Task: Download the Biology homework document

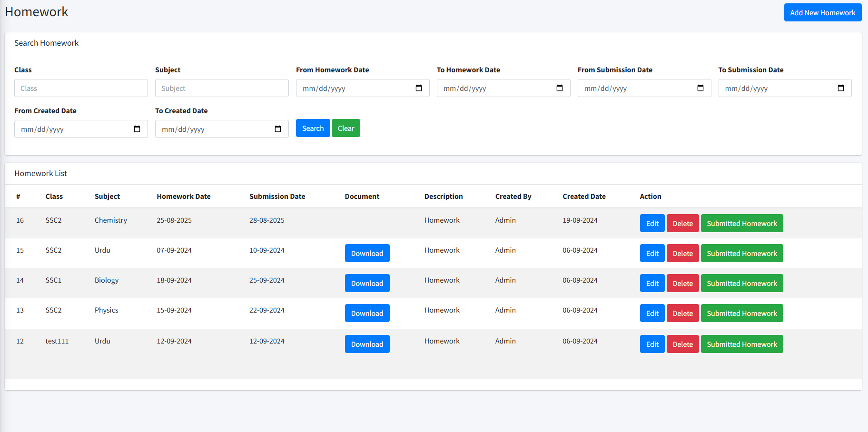Action: pyautogui.click(x=367, y=284)
